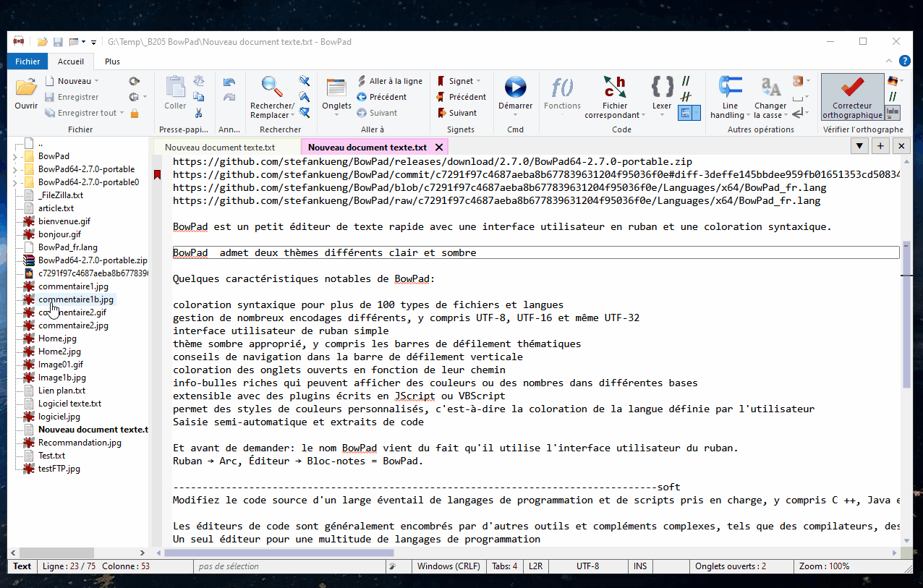Screen dimensions: 923x588
Task: Select Logiciel texte.txt in file tree
Action: 69,404
